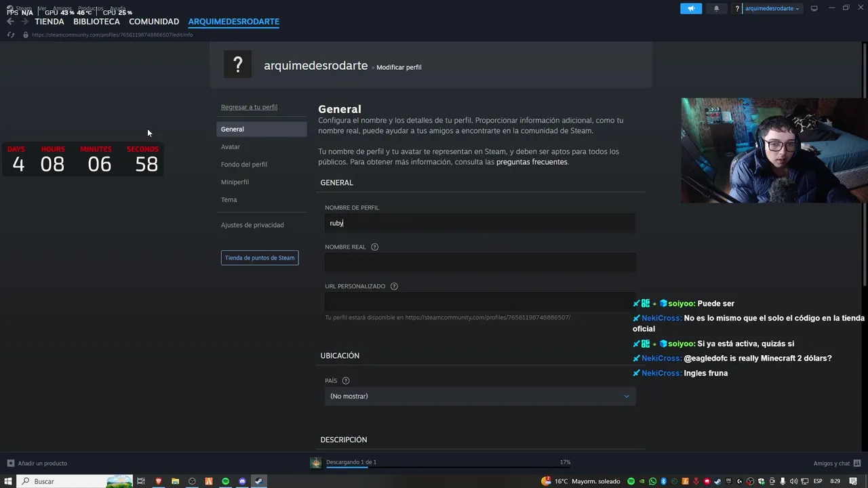Open Amigos y chat
Image resolution: width=868 pixels, height=488 pixels.
831,463
